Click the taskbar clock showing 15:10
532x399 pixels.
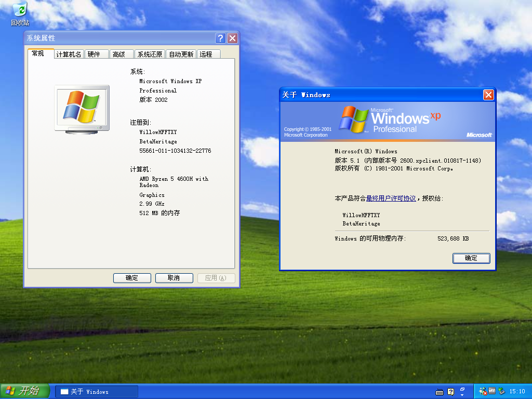(x=517, y=391)
